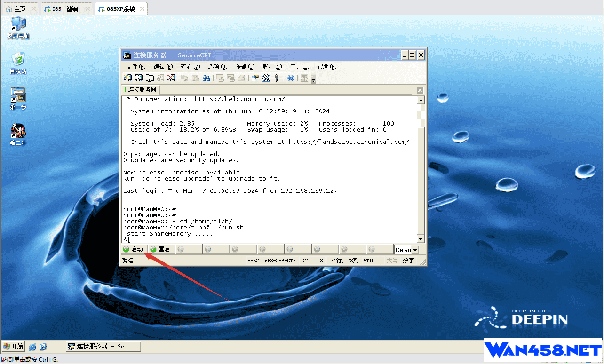
Task: Open the 工具(L) menu
Action: tap(300, 67)
